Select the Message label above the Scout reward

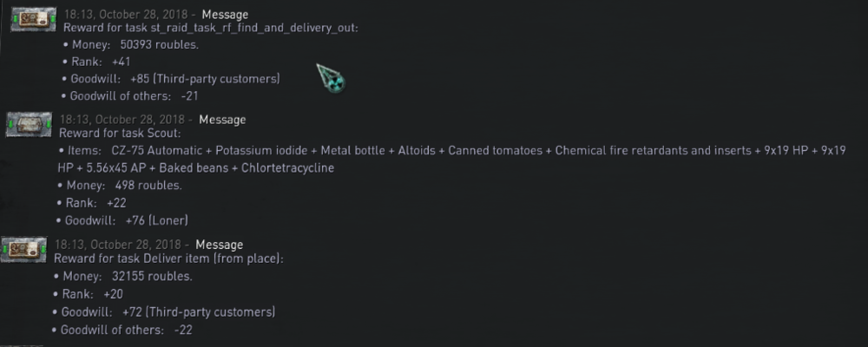222,120
